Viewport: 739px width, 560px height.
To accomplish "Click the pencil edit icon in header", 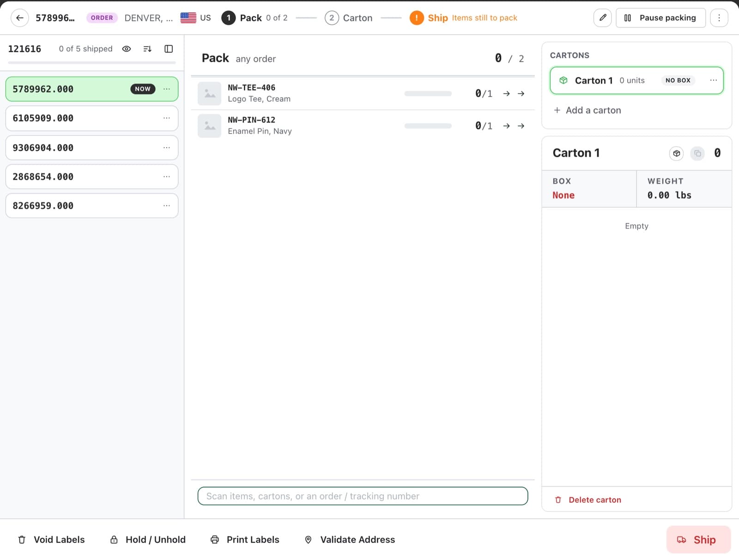I will [x=603, y=18].
